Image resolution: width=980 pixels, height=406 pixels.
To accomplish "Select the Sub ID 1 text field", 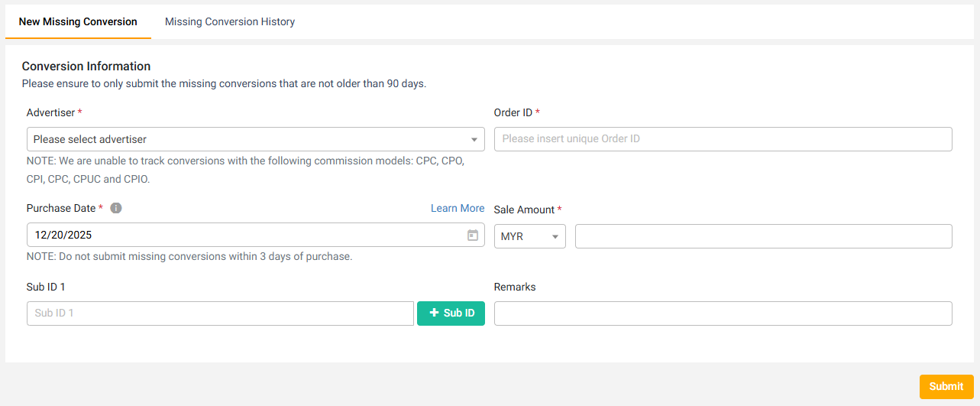I will coord(220,313).
